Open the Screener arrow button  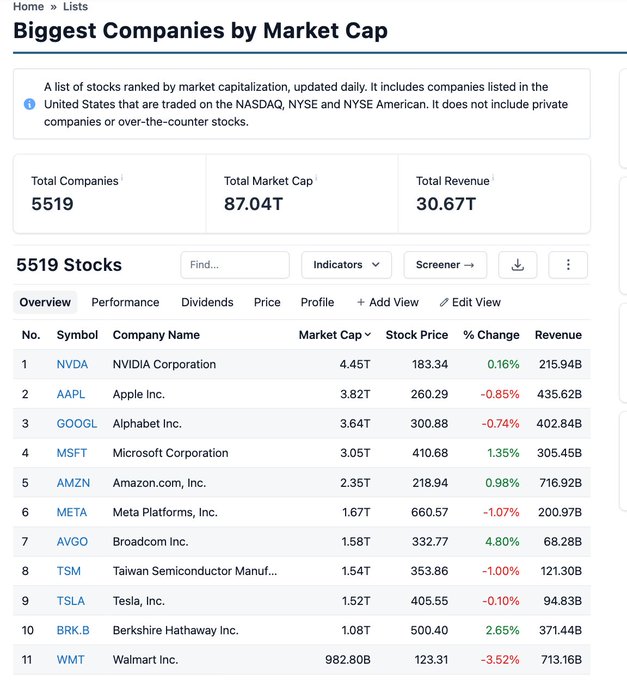444,265
